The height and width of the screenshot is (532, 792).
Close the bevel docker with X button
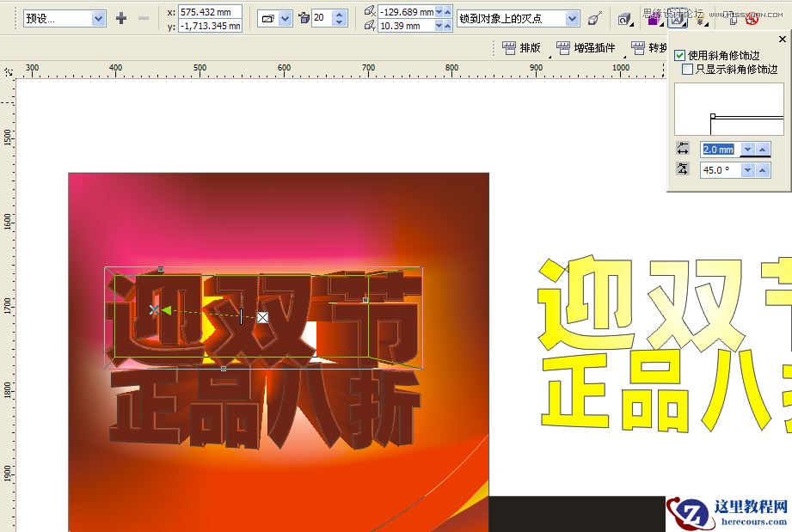pos(782,39)
